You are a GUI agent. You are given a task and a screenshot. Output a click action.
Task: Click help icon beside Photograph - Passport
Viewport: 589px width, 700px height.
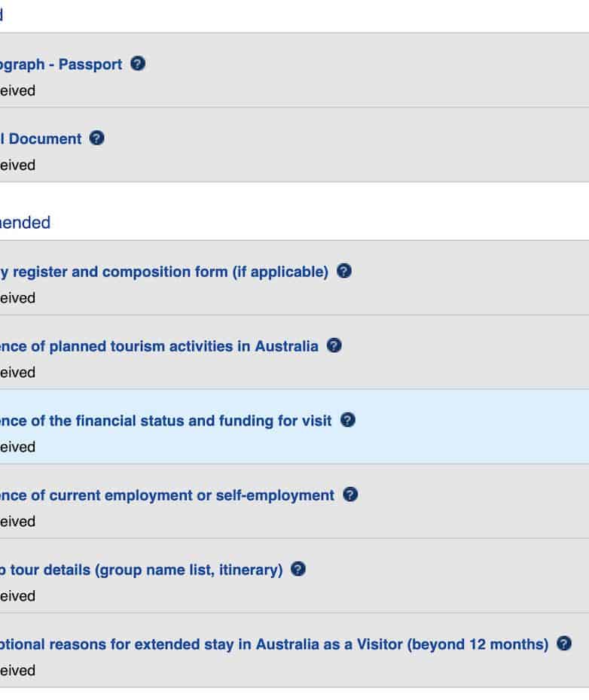click(x=138, y=64)
